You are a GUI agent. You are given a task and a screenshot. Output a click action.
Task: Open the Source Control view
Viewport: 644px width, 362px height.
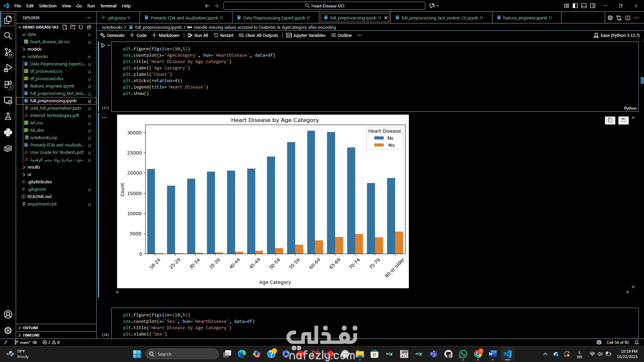[8, 52]
